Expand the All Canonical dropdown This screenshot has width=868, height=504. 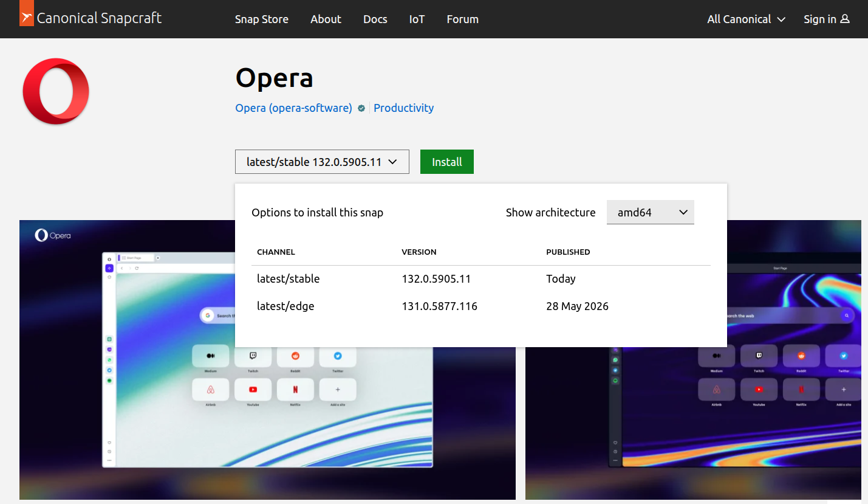click(x=746, y=19)
